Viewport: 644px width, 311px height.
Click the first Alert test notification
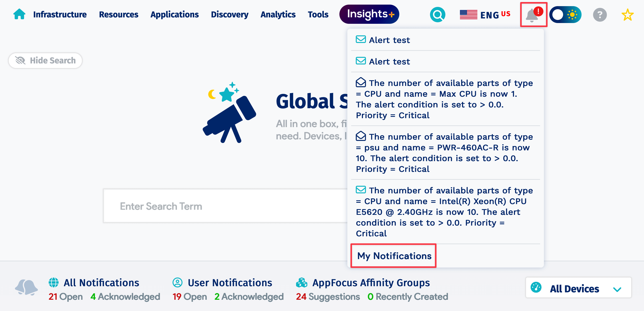(x=445, y=40)
